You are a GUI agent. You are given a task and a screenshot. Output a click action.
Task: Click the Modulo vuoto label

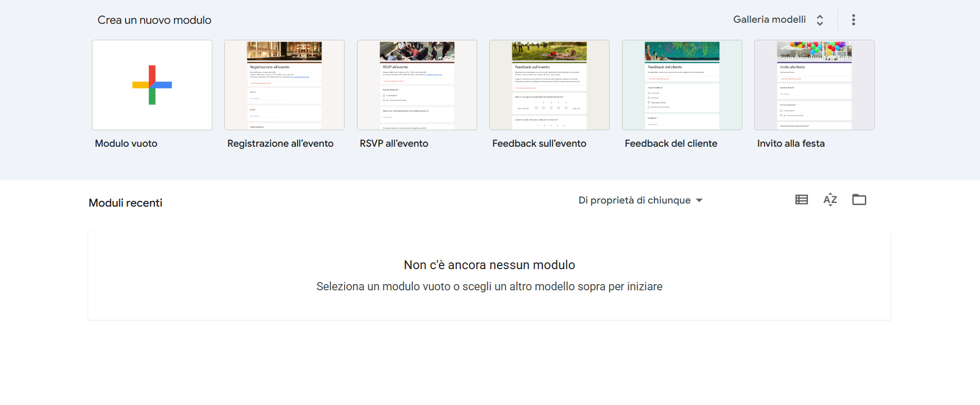pyautogui.click(x=126, y=144)
